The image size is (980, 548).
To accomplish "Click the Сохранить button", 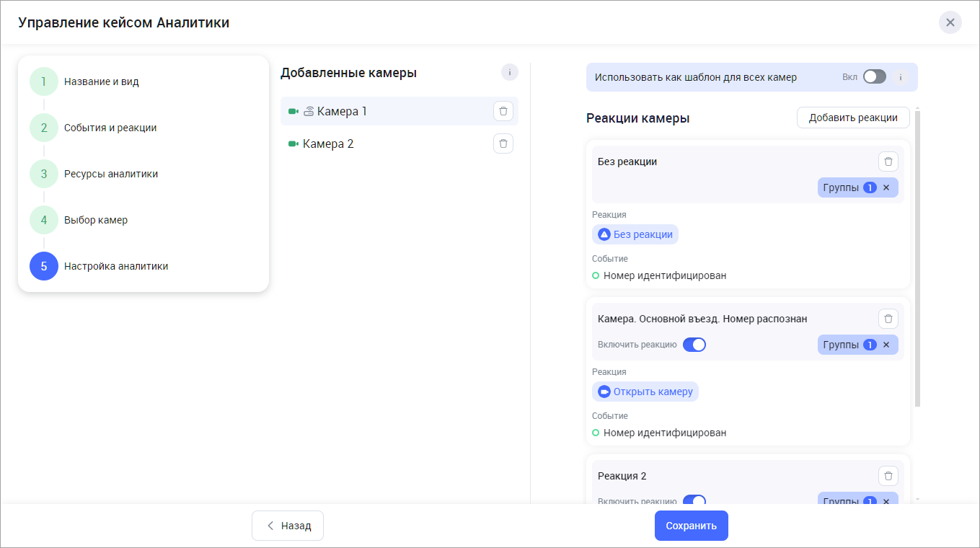I will pos(691,526).
